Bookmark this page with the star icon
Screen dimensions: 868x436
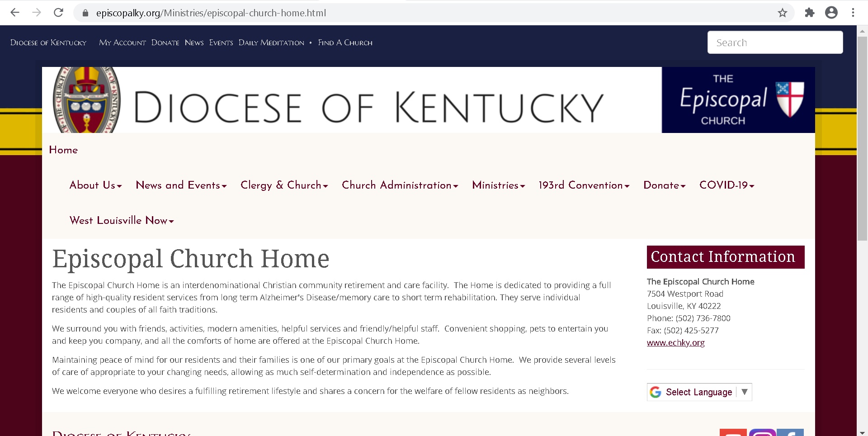tap(783, 12)
